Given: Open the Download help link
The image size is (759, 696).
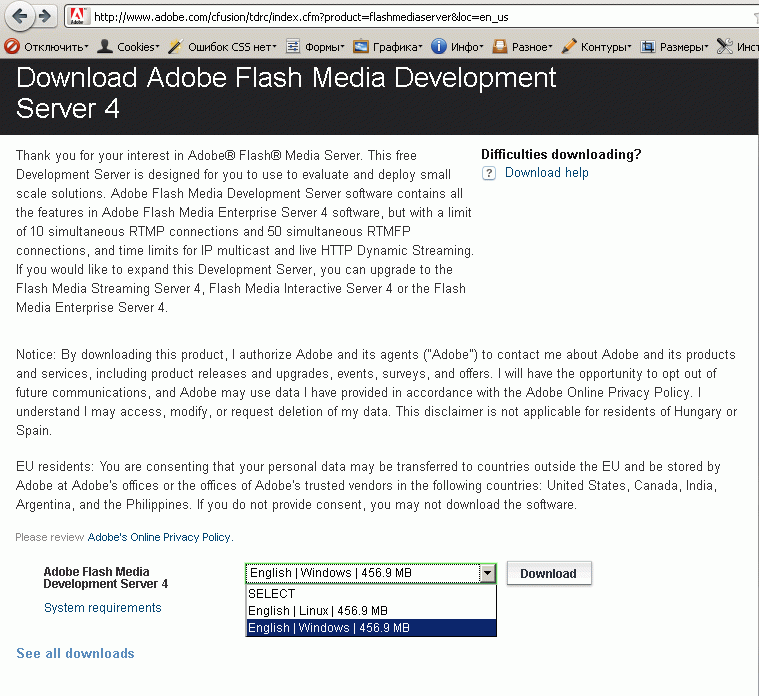Looking at the screenshot, I should (x=546, y=173).
